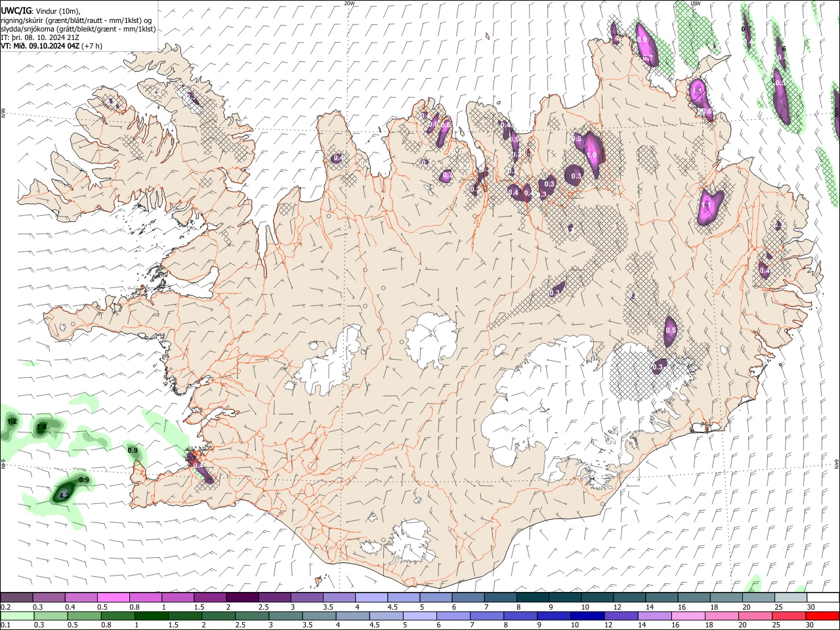Pick the rain legend swatch labeled 3
The height and width of the screenshot is (630, 840).
(286, 616)
